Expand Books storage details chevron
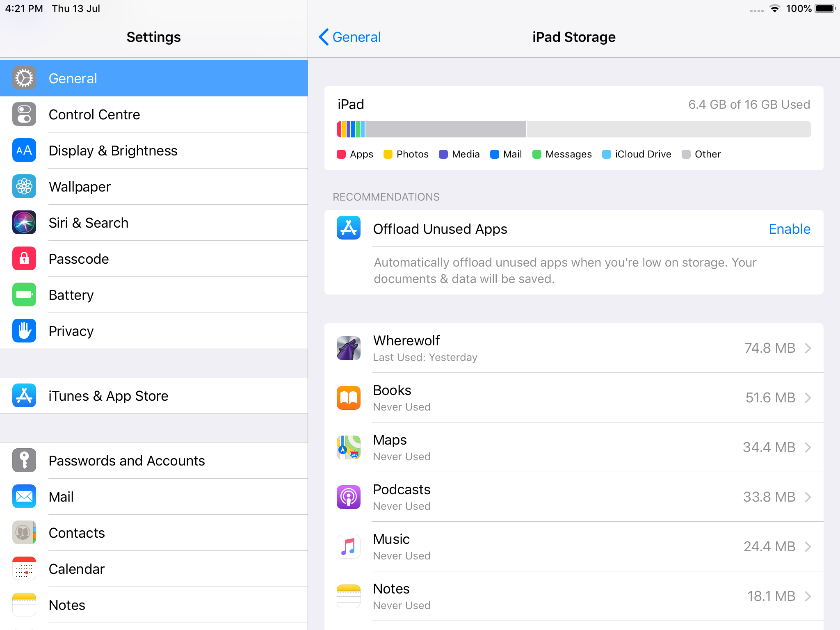 [808, 398]
